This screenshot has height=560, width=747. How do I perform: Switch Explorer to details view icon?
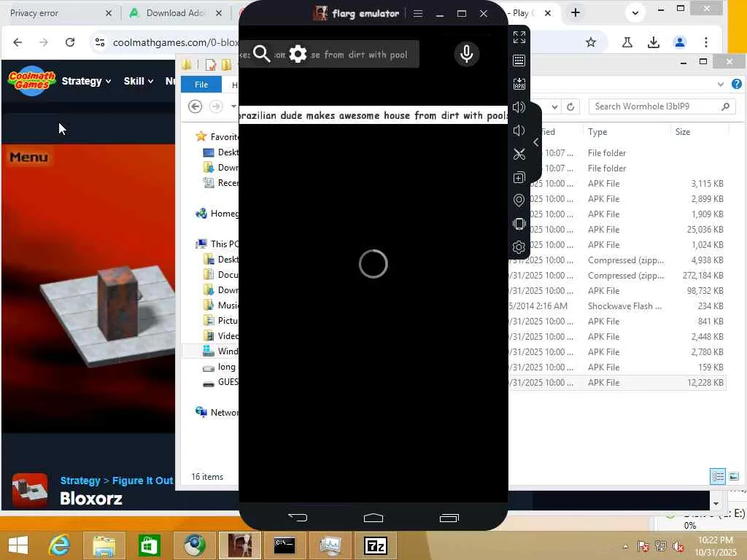pos(718,476)
